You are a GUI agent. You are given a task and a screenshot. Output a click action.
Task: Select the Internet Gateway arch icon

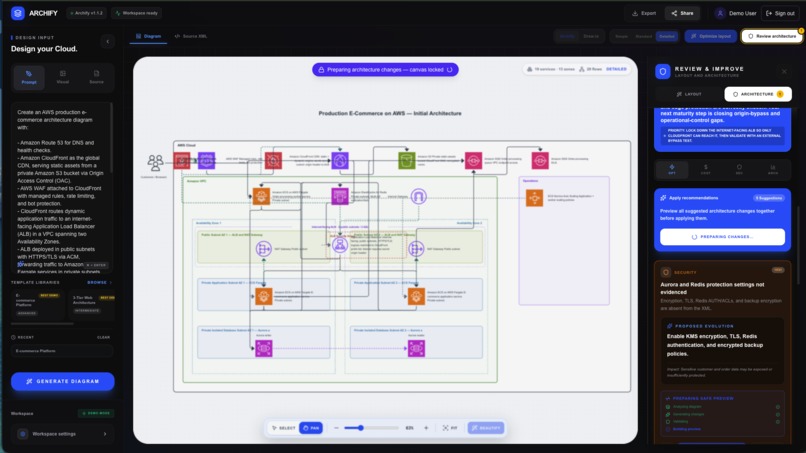tap(418, 196)
